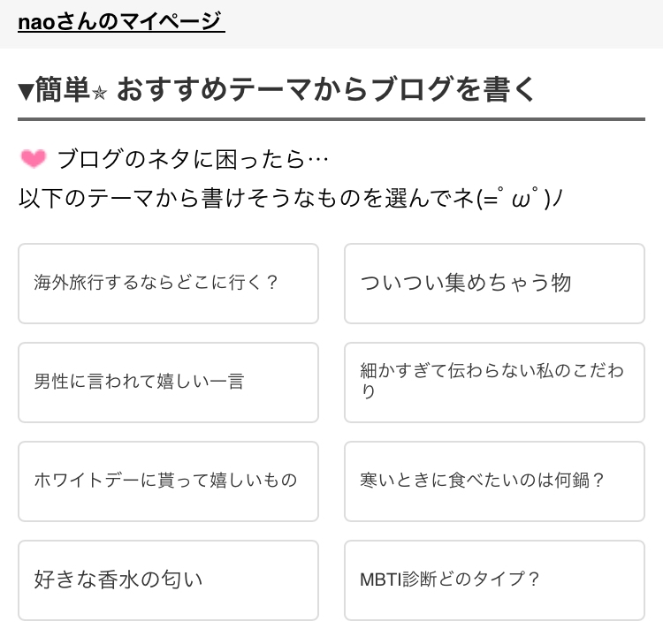Click the ブログのネタに困ったら… text
This screenshot has height=644, width=663.
tap(193, 160)
